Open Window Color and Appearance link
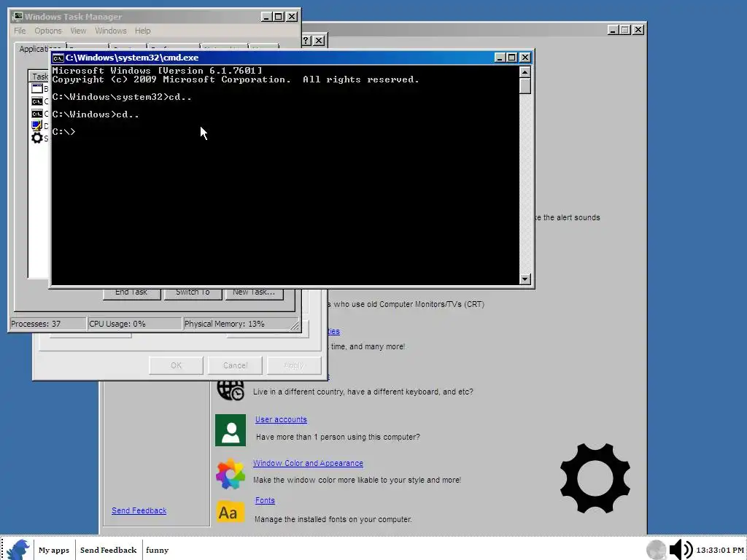This screenshot has width=747, height=560. coord(308,463)
